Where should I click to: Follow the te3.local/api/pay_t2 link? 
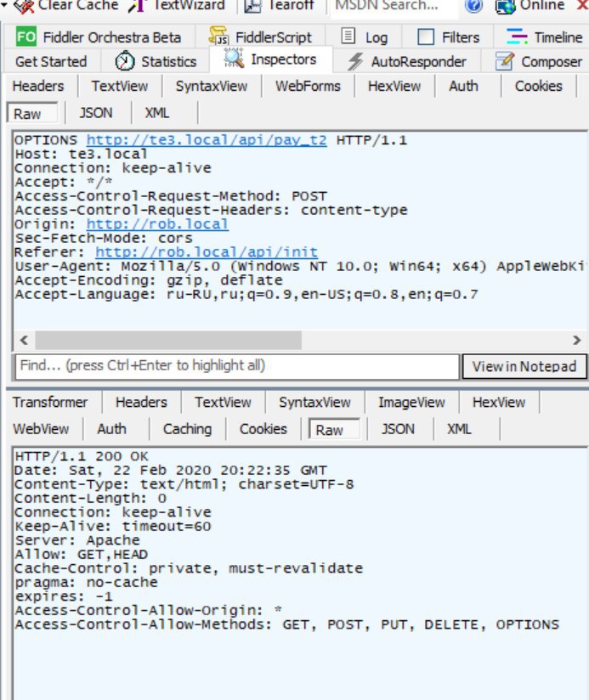[x=207, y=140]
